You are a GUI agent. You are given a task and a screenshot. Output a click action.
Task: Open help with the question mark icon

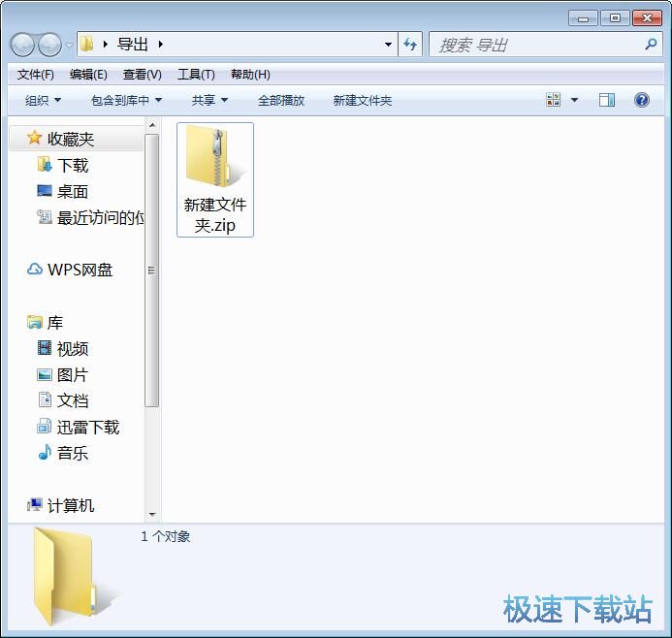[641, 100]
